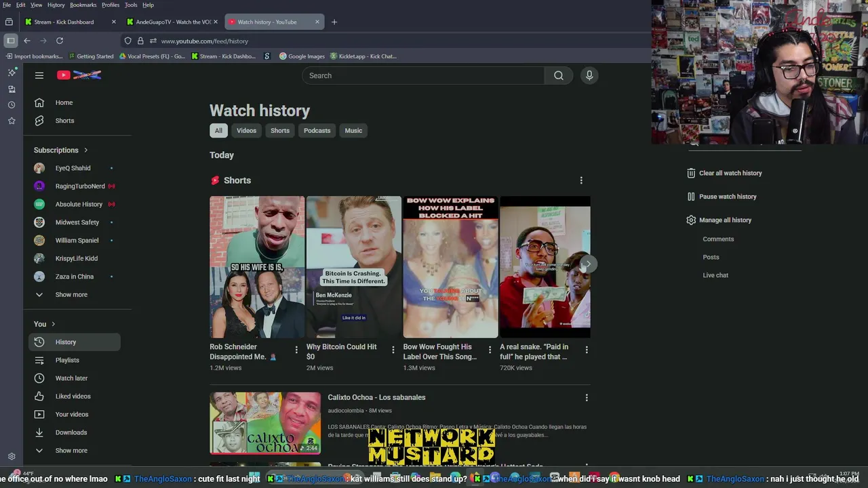Open options for Paid in full short
The width and height of the screenshot is (868, 488).
[587, 350]
